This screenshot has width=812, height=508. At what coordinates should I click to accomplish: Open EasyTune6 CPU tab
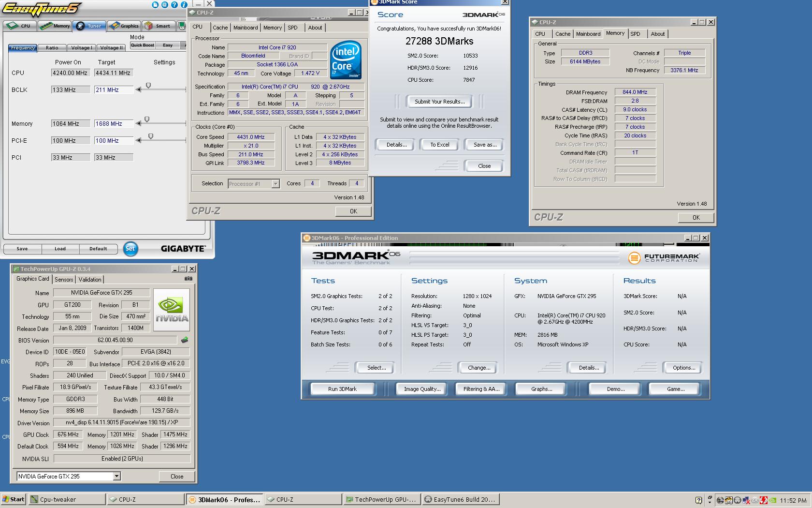(x=19, y=26)
